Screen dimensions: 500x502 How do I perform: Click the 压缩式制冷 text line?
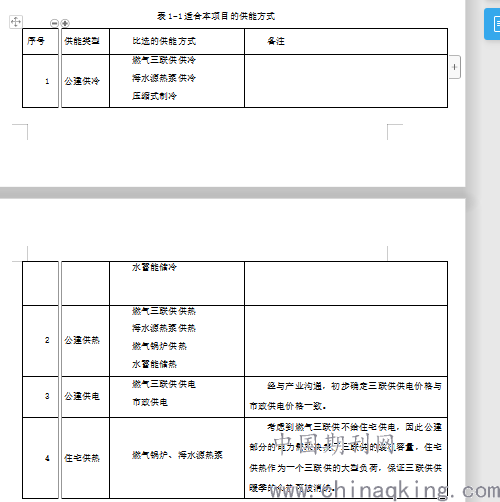click(154, 96)
